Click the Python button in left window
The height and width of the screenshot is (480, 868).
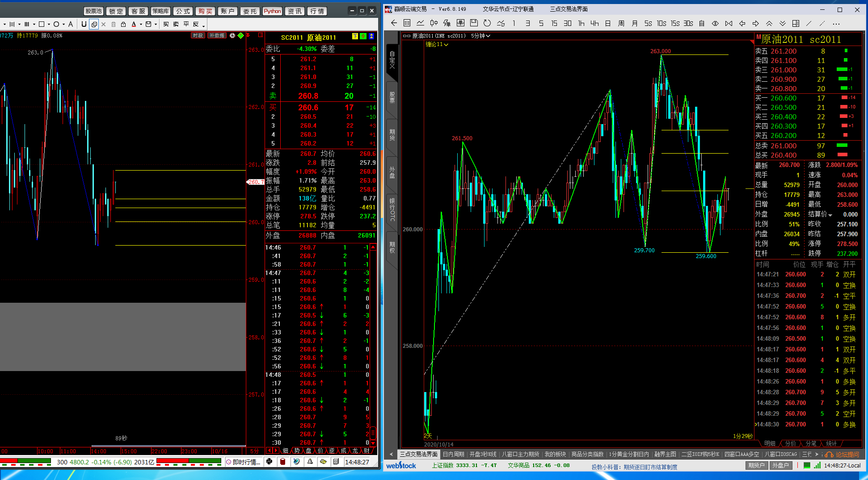coord(272,11)
